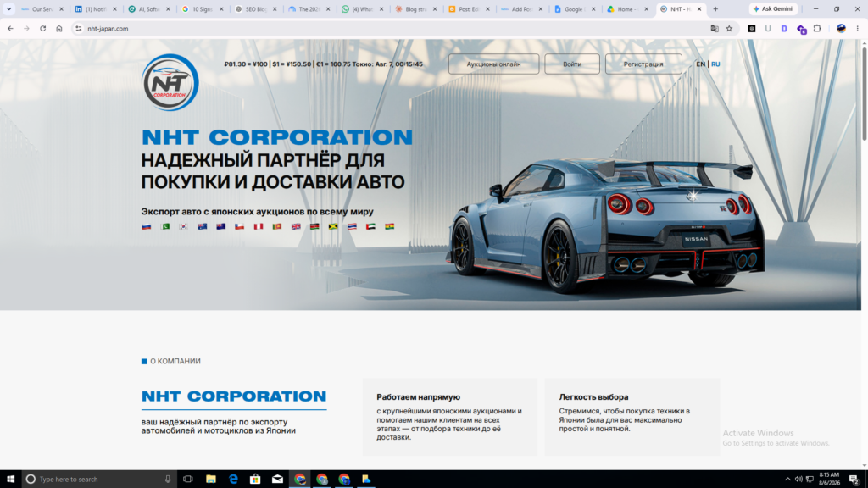The height and width of the screenshot is (488, 868).
Task: Use microphone in Windows search box
Action: click(168, 480)
